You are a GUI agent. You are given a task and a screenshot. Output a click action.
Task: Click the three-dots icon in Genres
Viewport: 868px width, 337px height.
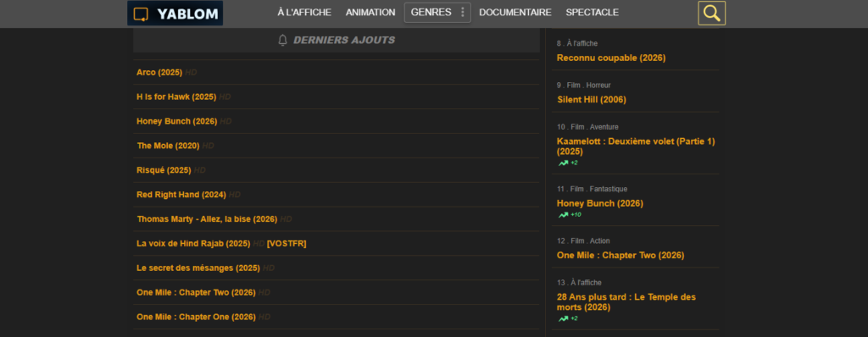[x=463, y=12]
